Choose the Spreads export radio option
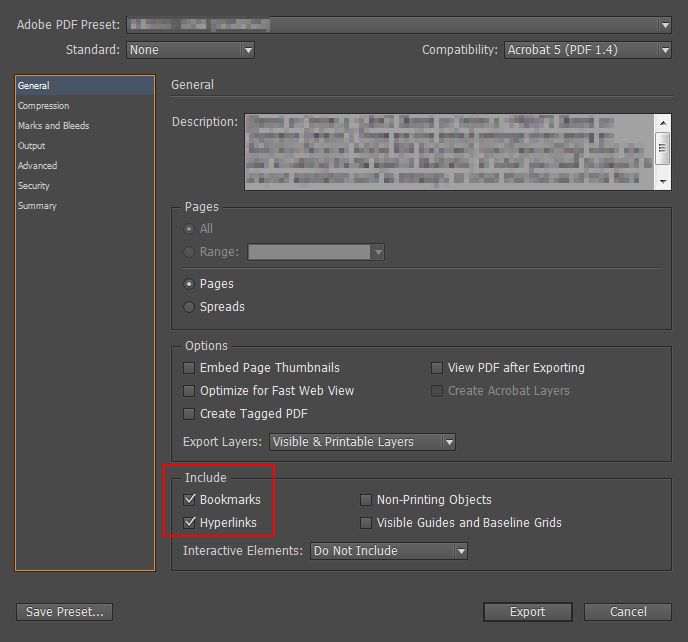The height and width of the screenshot is (642, 688). click(189, 307)
